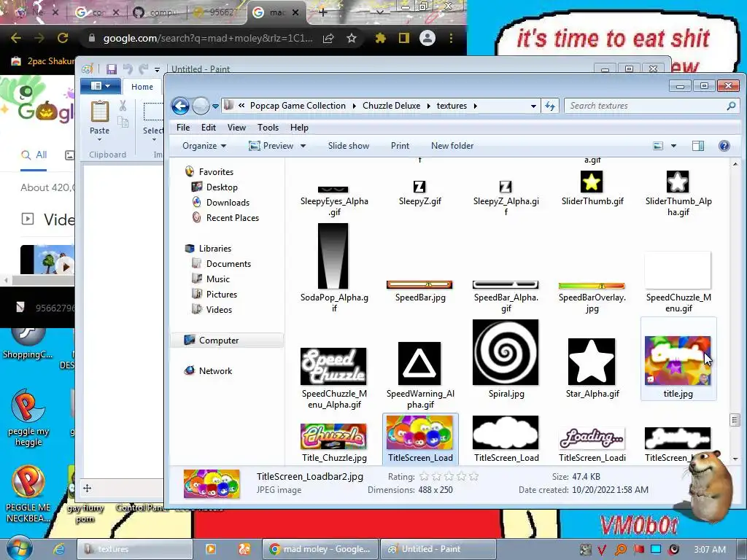The height and width of the screenshot is (560, 747).
Task: Refresh the textures folder view
Action: [x=550, y=106]
